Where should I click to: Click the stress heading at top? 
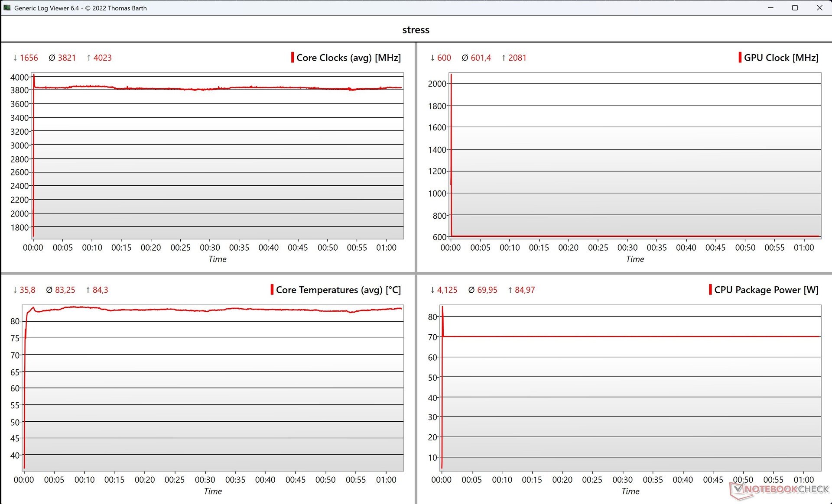point(416,30)
